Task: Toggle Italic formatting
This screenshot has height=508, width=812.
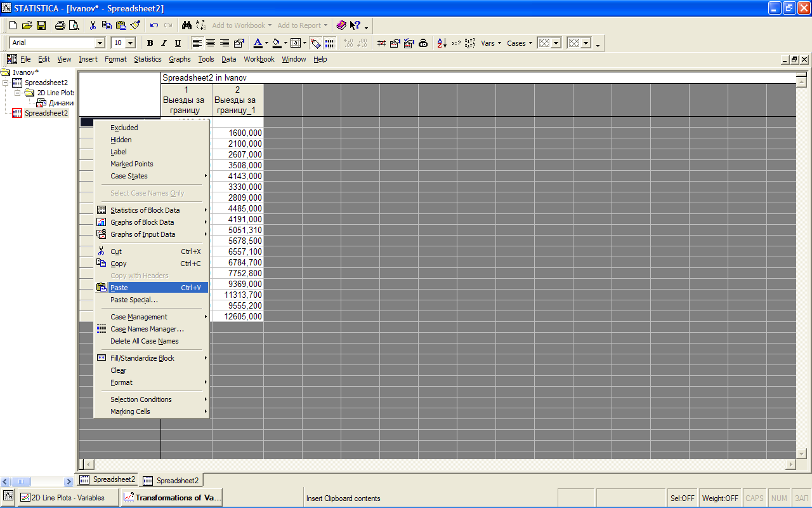Action: (x=164, y=43)
